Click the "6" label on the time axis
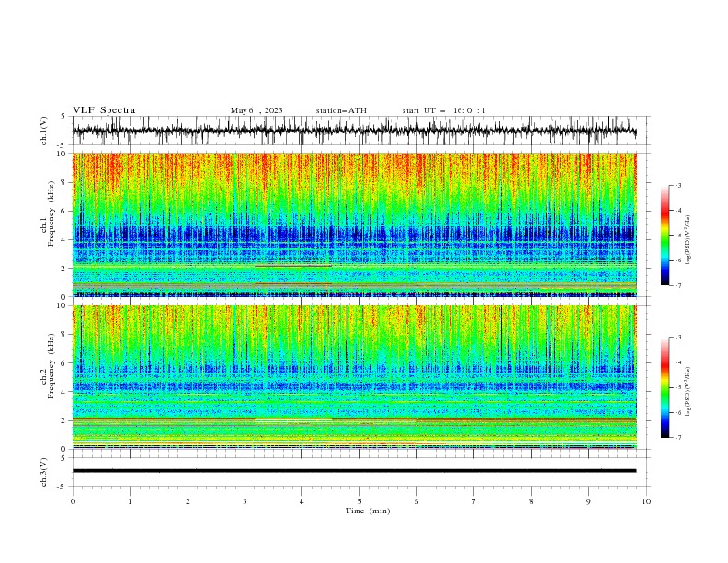 tap(416, 501)
